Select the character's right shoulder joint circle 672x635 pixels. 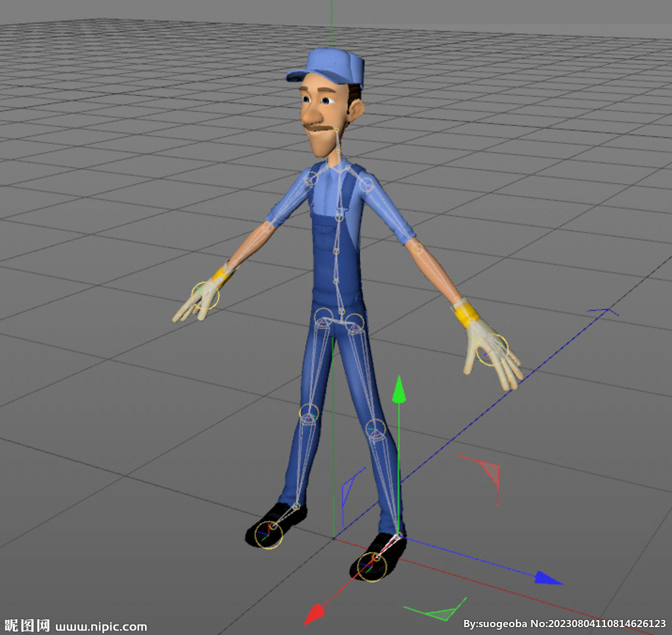pyautogui.click(x=311, y=178)
